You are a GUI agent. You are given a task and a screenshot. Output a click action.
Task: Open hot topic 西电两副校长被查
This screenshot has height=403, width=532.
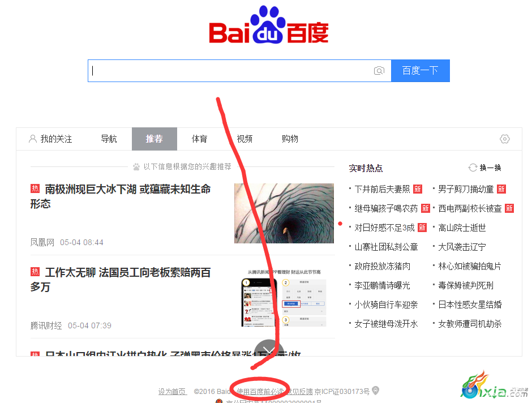point(470,208)
